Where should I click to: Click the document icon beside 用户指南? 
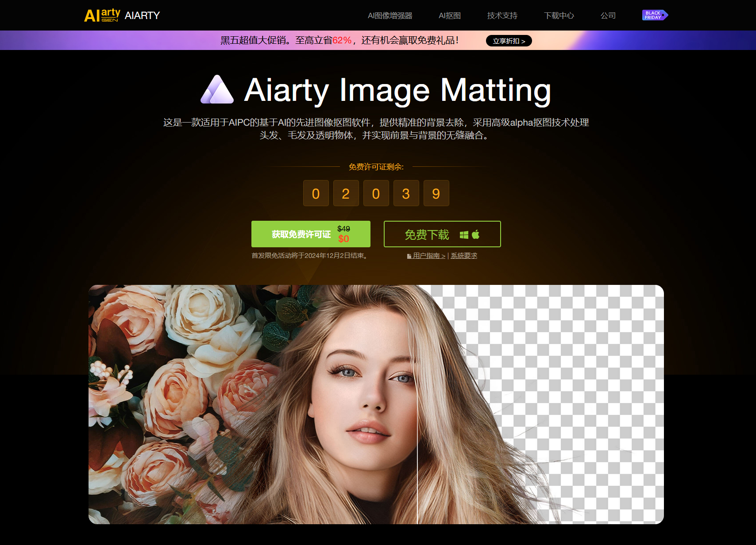409,256
